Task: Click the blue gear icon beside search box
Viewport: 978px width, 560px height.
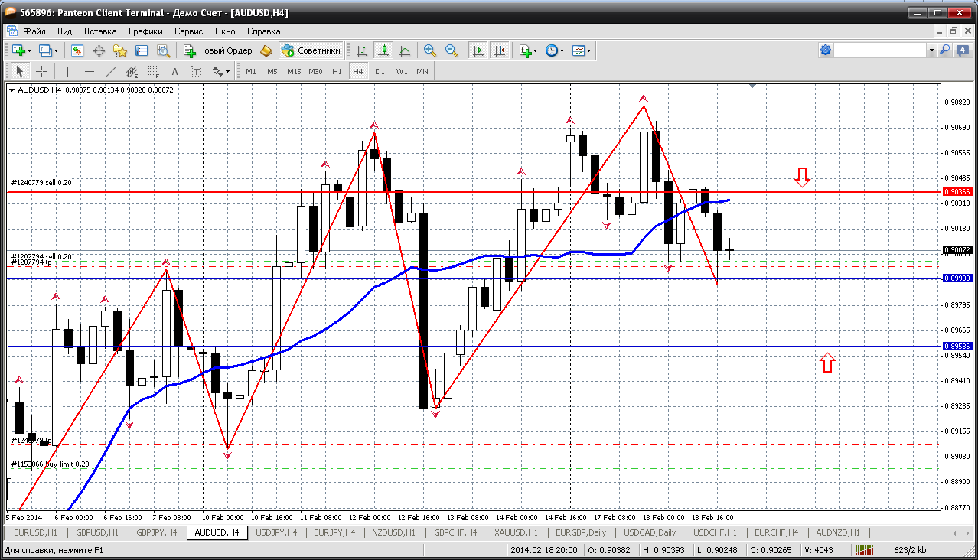Action: 826,50
